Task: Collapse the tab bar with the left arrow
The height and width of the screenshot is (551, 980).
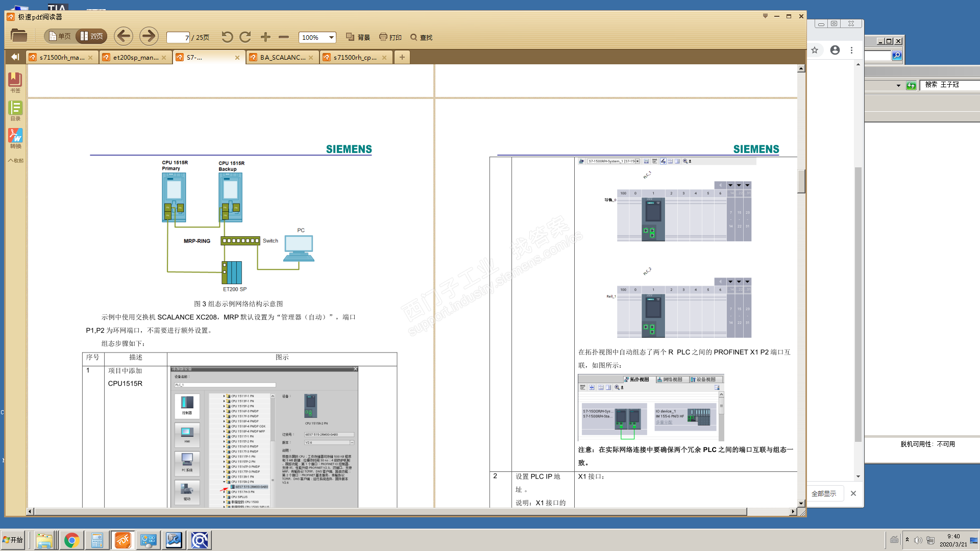Action: coord(15,57)
